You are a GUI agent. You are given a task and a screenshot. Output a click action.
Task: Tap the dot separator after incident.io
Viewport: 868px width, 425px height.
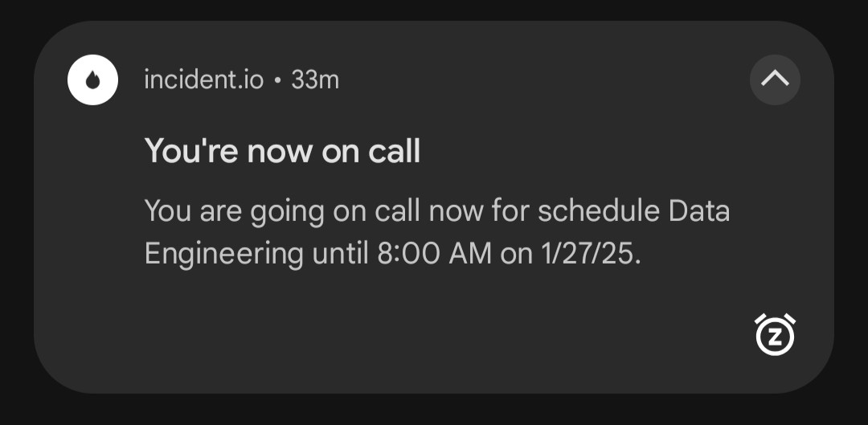coord(277,81)
